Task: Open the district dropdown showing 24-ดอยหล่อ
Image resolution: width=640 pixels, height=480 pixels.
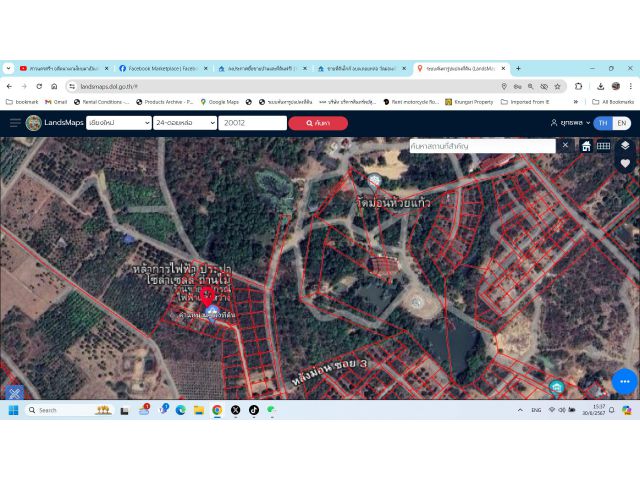Action: coord(185,123)
